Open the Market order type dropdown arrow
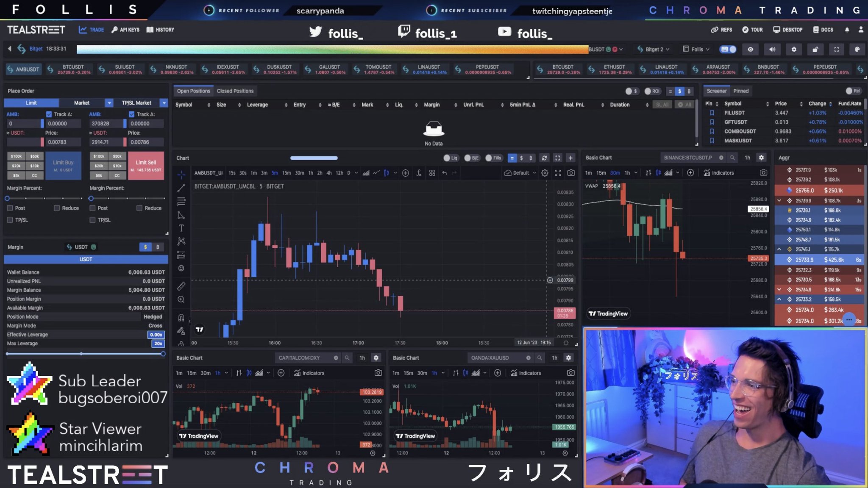This screenshot has width=868, height=488. (109, 103)
